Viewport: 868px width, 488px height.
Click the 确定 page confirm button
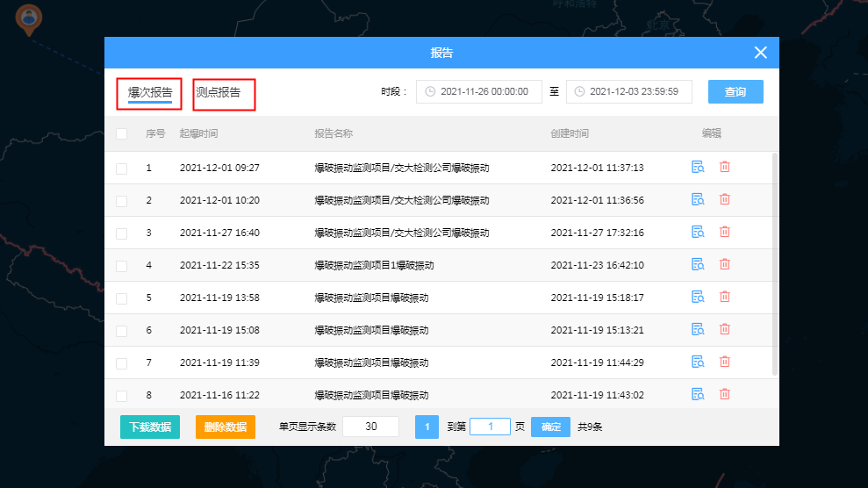[x=551, y=427]
